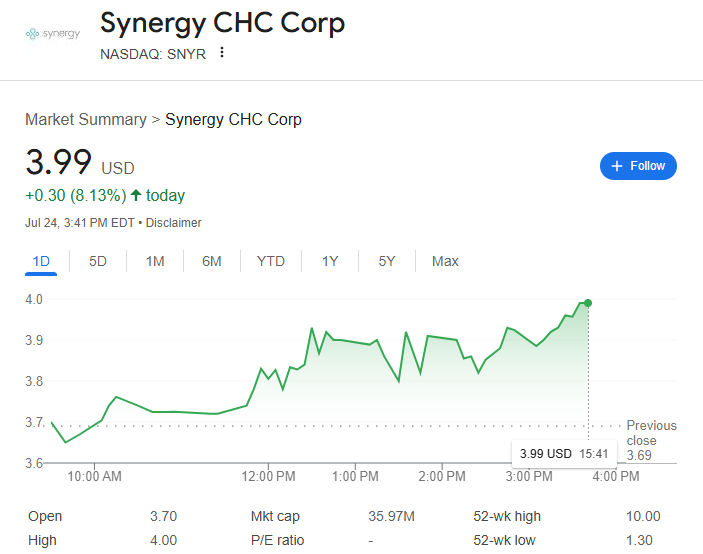The width and height of the screenshot is (703, 554).
Task: Click the 52-wk low value 1.30
Action: pyautogui.click(x=639, y=540)
